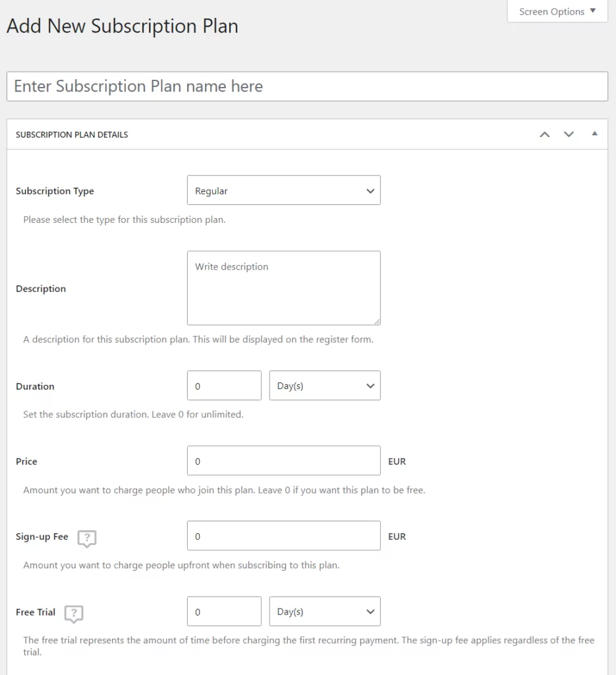Click the Sign-up Fee label
This screenshot has height=675, width=616.
pos(42,537)
